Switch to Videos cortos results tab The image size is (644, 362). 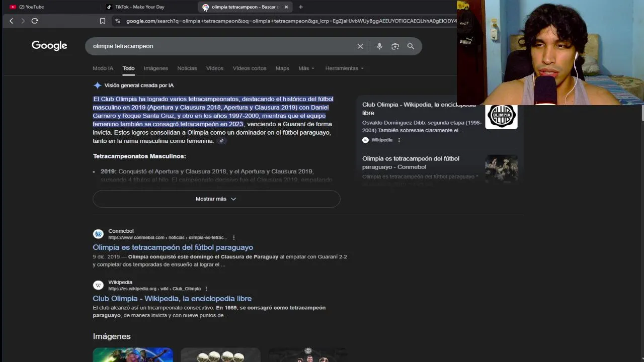[x=249, y=68]
